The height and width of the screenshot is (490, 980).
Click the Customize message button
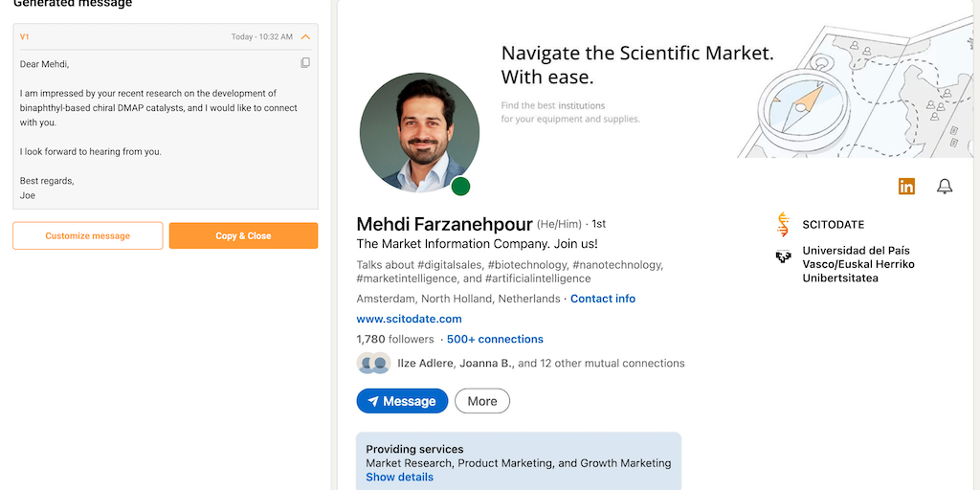coord(88,236)
